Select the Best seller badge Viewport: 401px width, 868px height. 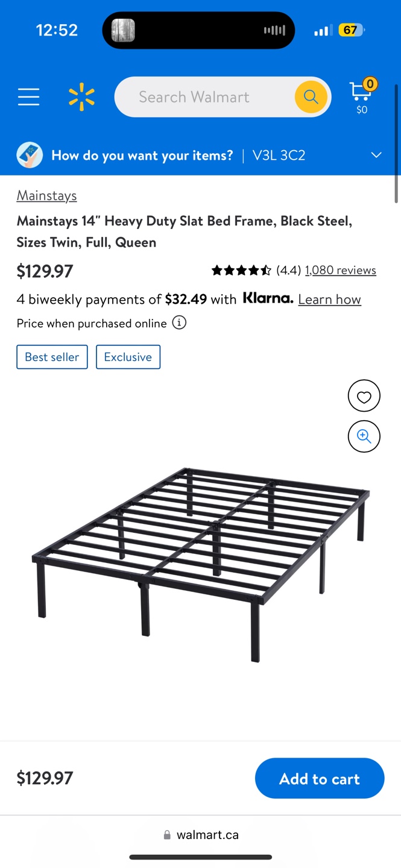coord(52,357)
